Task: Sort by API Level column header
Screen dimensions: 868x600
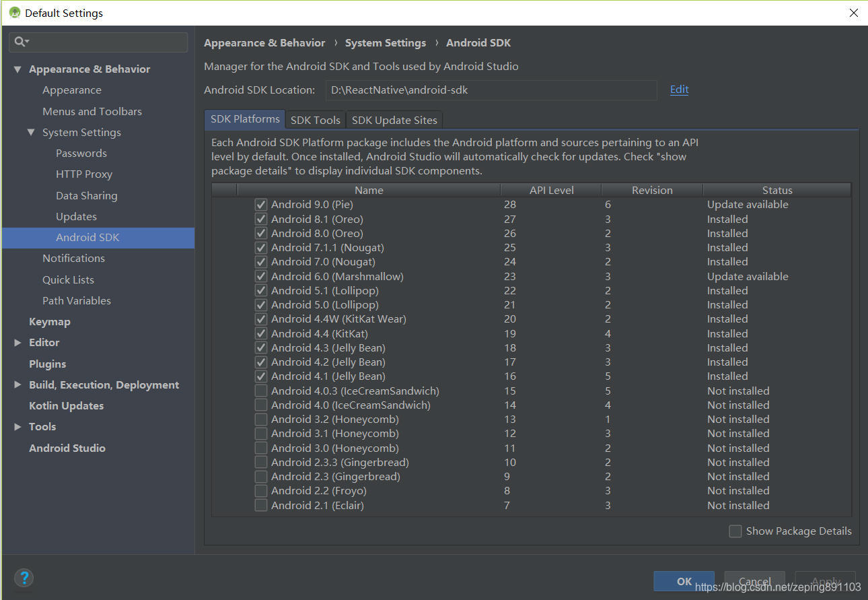Action: [551, 191]
